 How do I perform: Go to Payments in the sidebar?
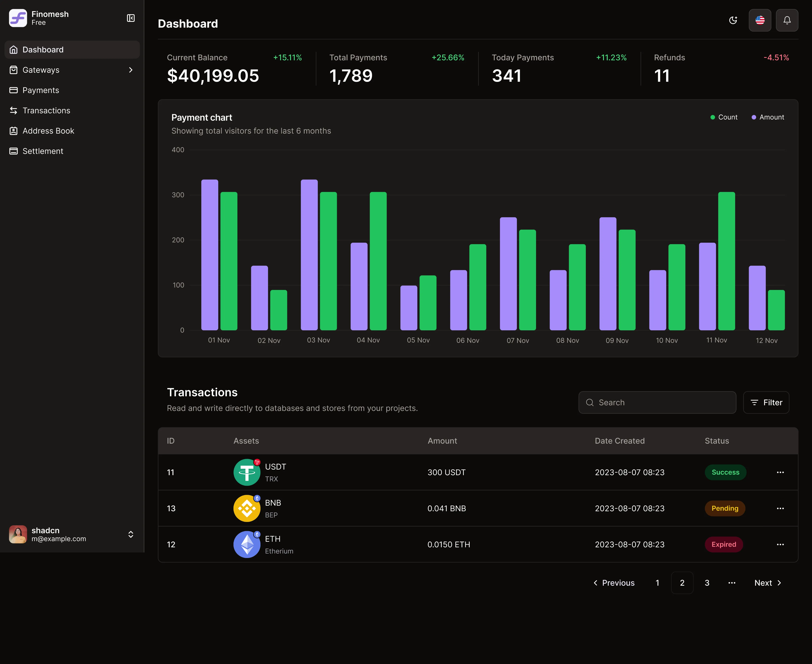(72, 90)
